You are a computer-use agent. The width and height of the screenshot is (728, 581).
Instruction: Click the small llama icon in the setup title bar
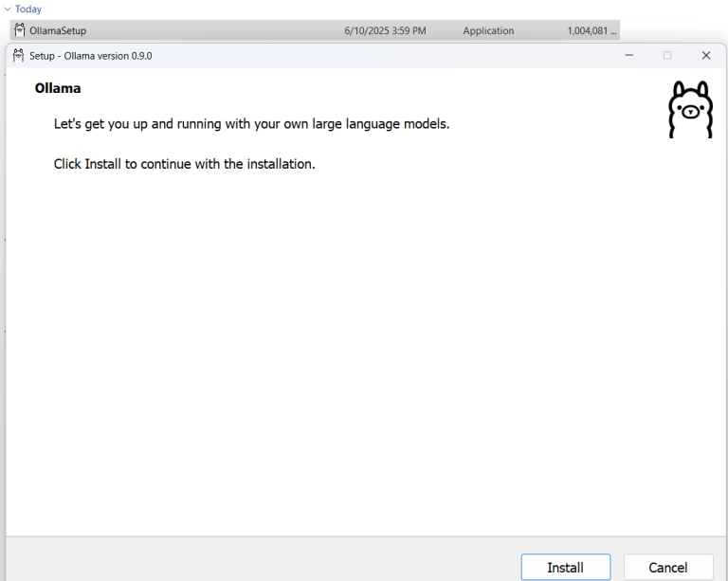coord(18,56)
